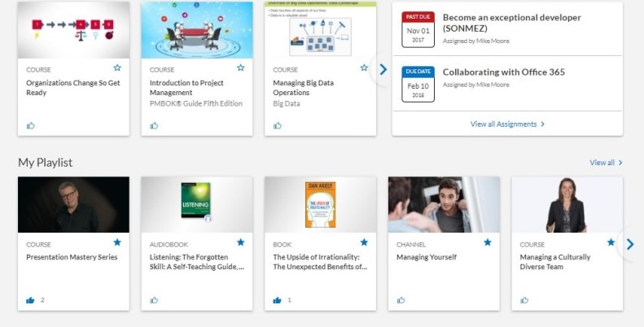
Task: Toggle star on Introduction to Project Management
Action: (x=241, y=68)
